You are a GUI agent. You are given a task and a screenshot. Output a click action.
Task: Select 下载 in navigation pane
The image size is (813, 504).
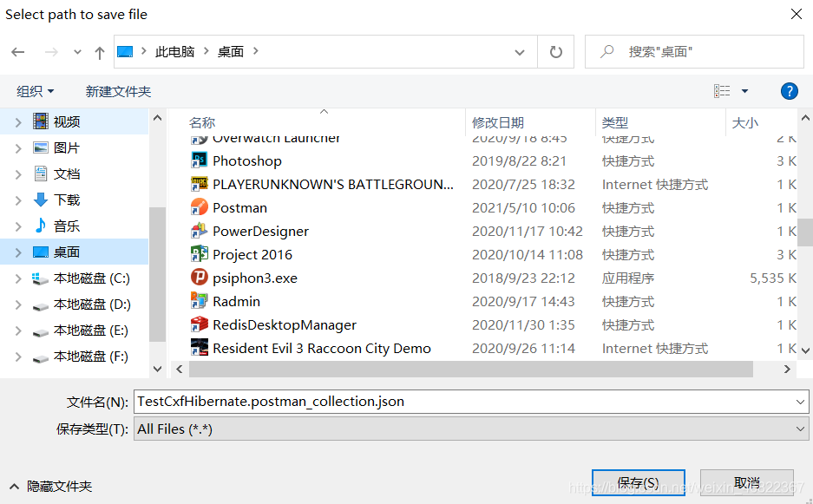point(66,200)
